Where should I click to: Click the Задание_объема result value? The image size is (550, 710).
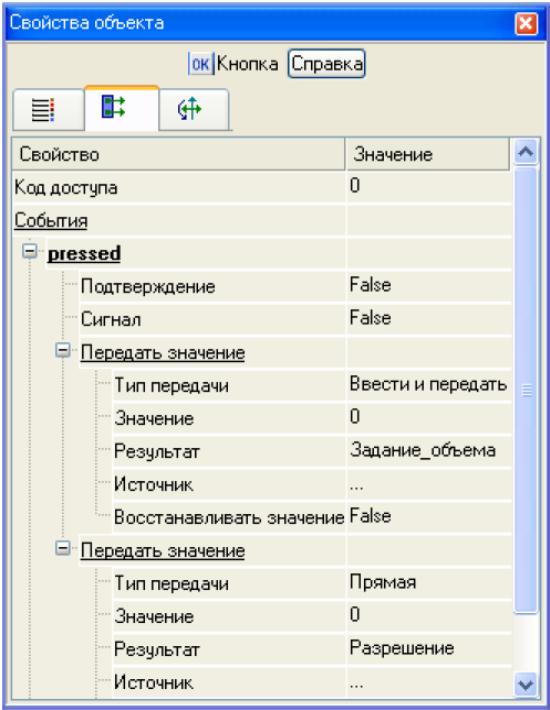pos(423,451)
